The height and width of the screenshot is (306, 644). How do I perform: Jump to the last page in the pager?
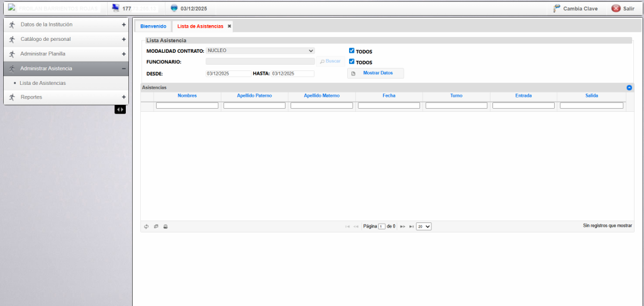point(411,226)
